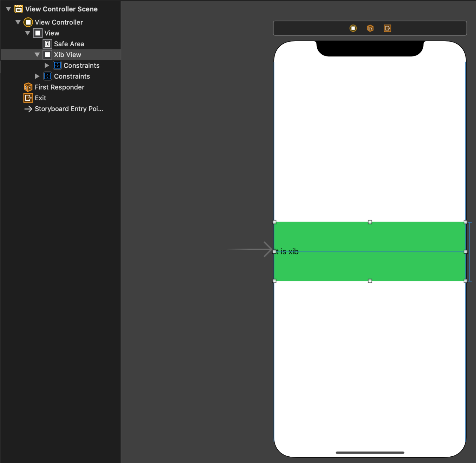476x463 pixels.
Task: Select the Xib View tree item
Action: [67, 55]
